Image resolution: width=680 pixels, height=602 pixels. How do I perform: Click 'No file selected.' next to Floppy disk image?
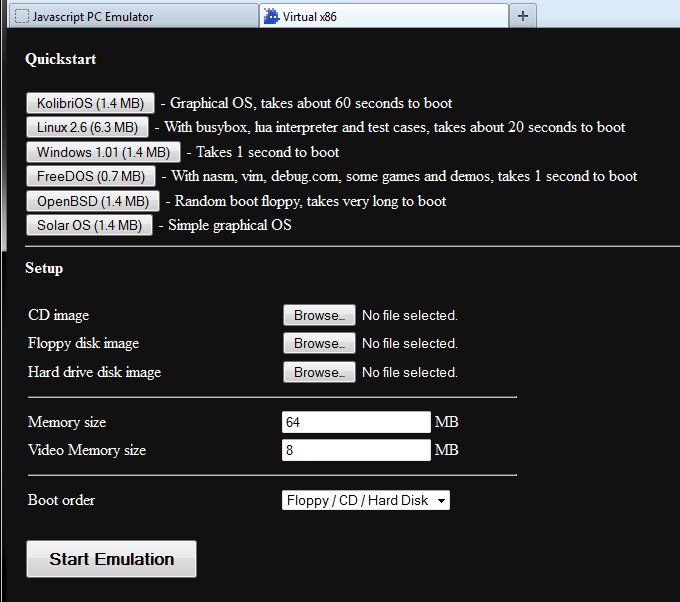410,344
